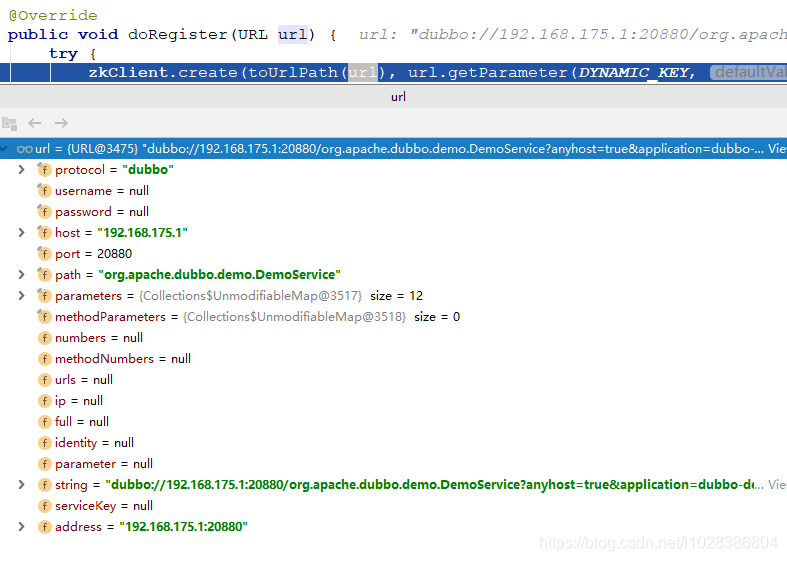The height and width of the screenshot is (561, 787).
Task: Select the password = null row
Action: [x=394, y=212]
